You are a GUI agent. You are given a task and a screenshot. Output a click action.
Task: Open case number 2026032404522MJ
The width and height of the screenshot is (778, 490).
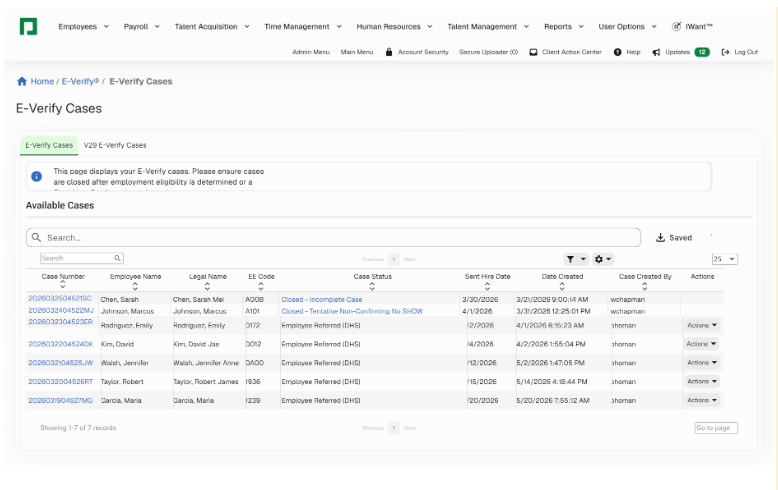61,310
